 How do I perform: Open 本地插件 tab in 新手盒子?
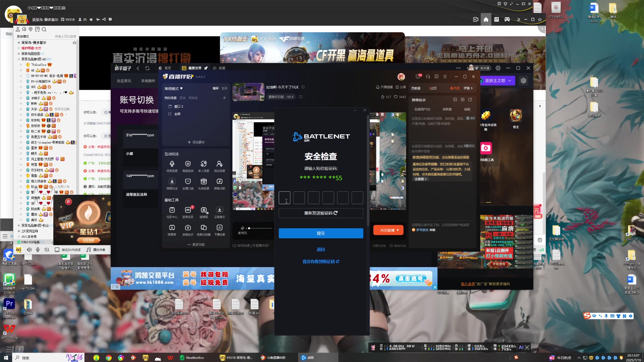(148, 81)
